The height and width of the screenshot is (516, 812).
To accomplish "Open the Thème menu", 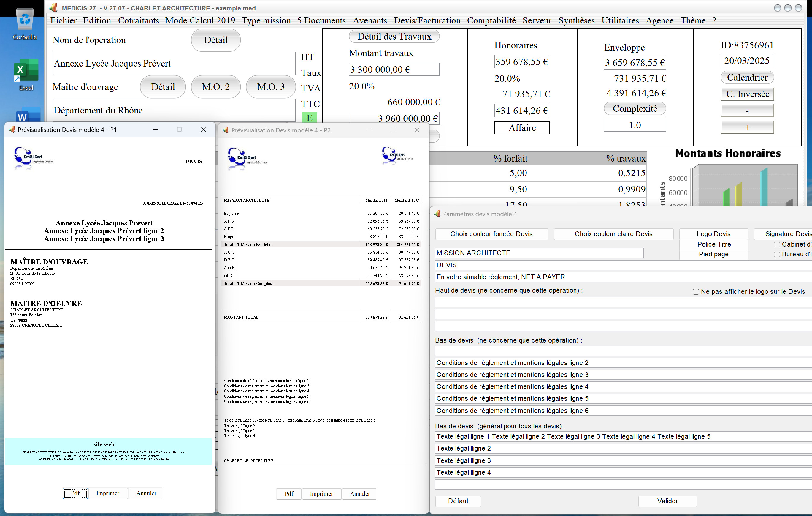I will (693, 20).
